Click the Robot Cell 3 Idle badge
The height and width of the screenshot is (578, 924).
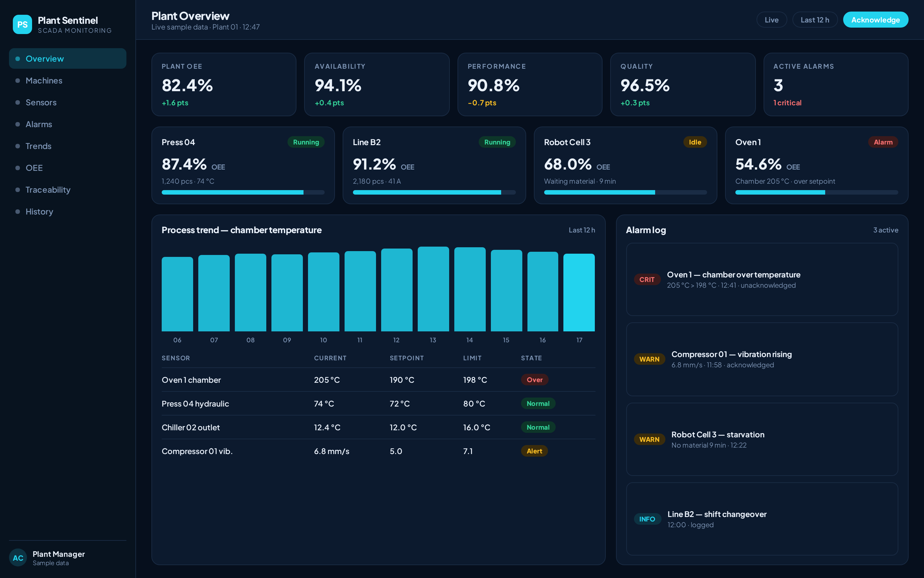pyautogui.click(x=695, y=142)
